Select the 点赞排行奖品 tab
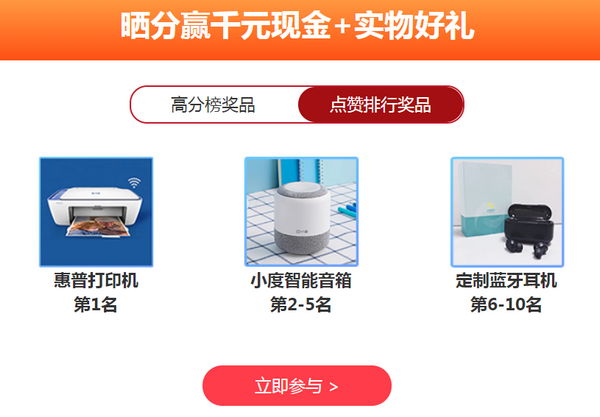Image resolution: width=600 pixels, height=417 pixels. (381, 104)
